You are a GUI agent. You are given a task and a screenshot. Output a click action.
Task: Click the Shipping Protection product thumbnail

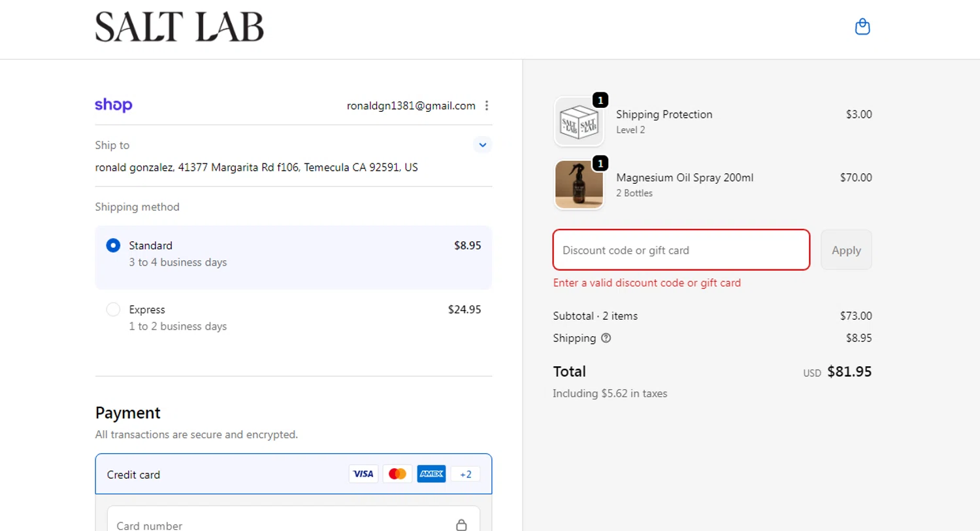(x=579, y=122)
